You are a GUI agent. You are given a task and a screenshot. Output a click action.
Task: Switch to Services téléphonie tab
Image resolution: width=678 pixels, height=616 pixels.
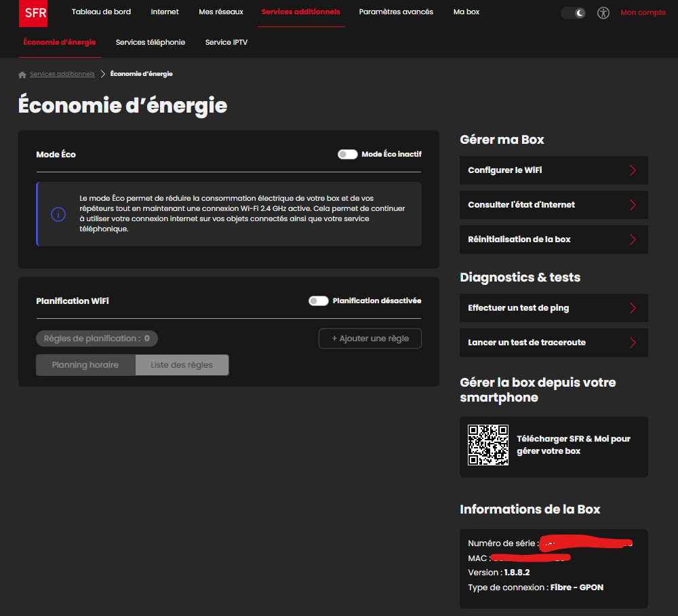point(150,42)
